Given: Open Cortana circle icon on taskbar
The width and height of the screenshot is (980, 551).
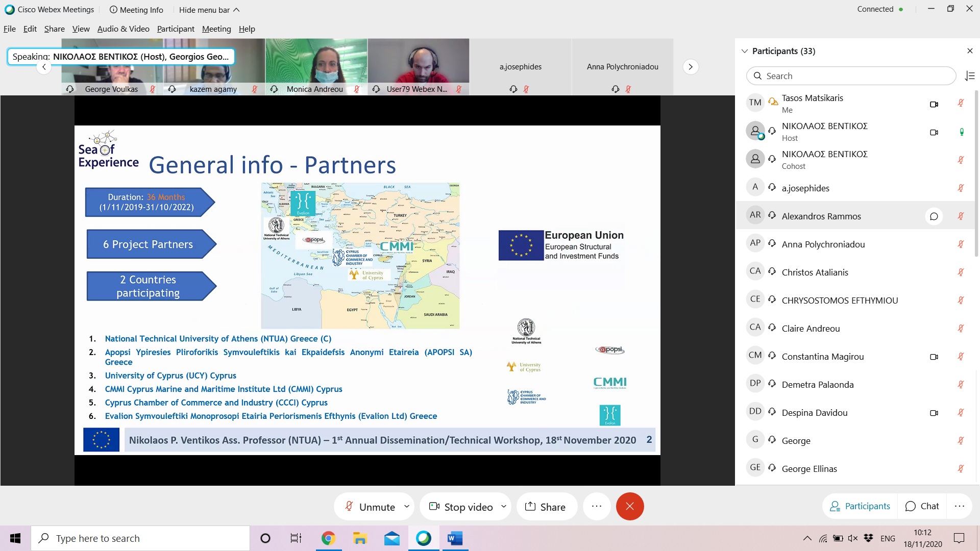Looking at the screenshot, I should (265, 538).
